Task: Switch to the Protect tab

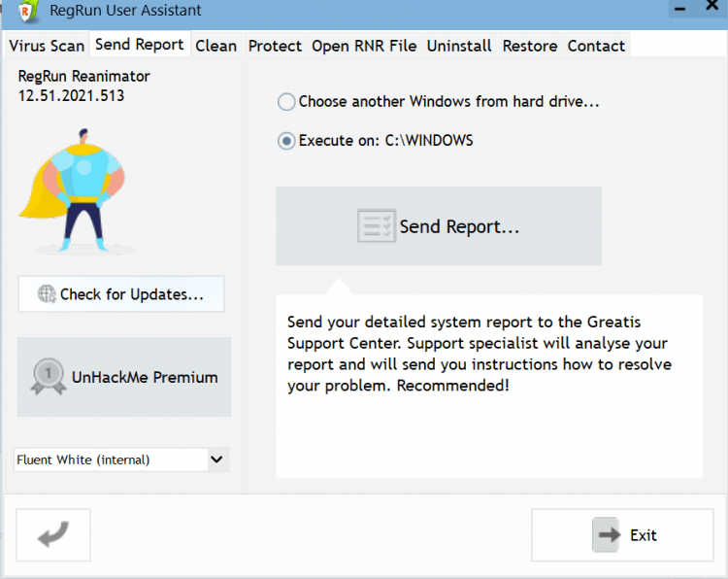Action: pyautogui.click(x=275, y=46)
